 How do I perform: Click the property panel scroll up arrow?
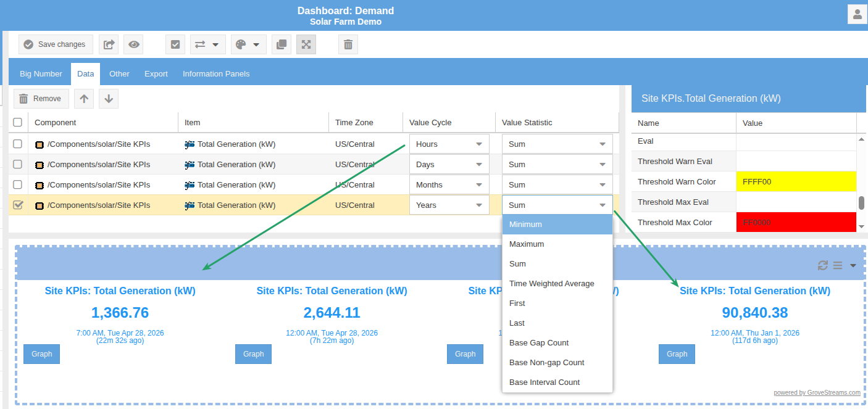pyautogui.click(x=862, y=139)
